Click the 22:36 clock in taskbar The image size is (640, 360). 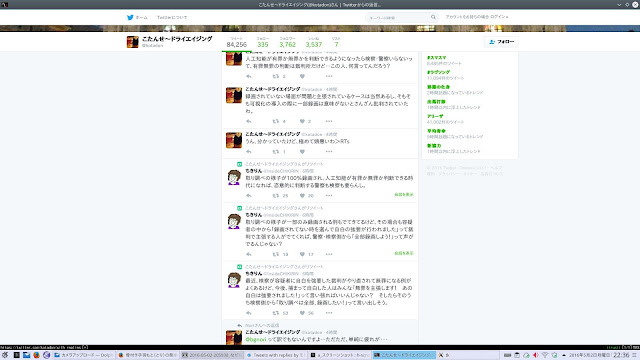621,355
